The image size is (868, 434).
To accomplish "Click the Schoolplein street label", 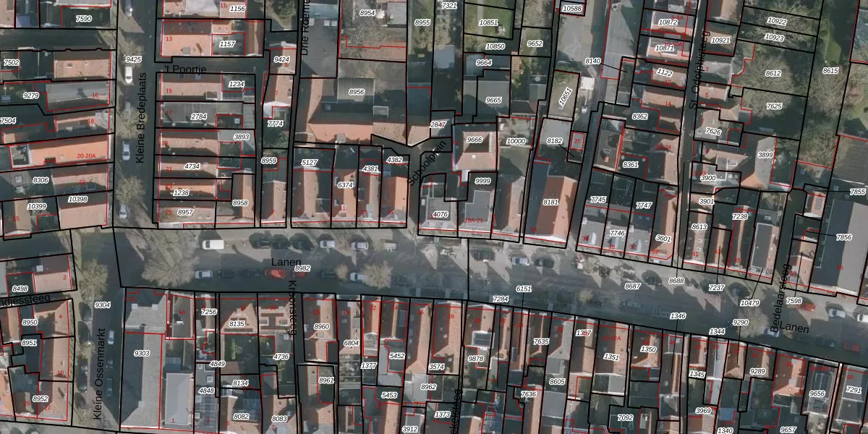I will pos(417,163).
